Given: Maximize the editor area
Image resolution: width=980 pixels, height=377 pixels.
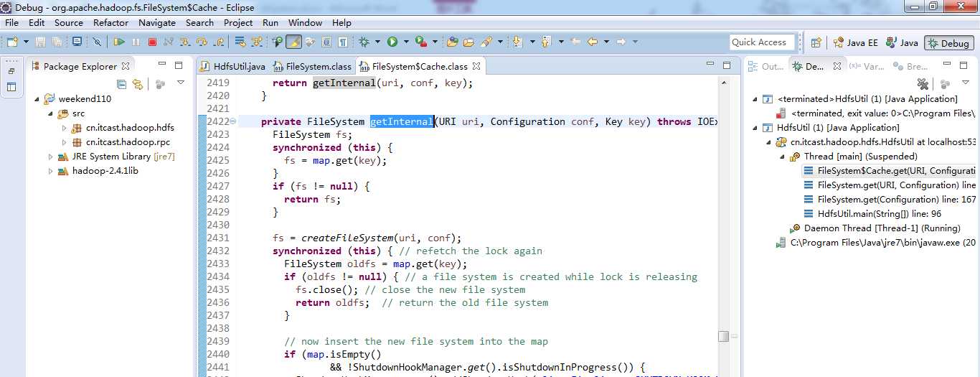Looking at the screenshot, I should (727, 65).
